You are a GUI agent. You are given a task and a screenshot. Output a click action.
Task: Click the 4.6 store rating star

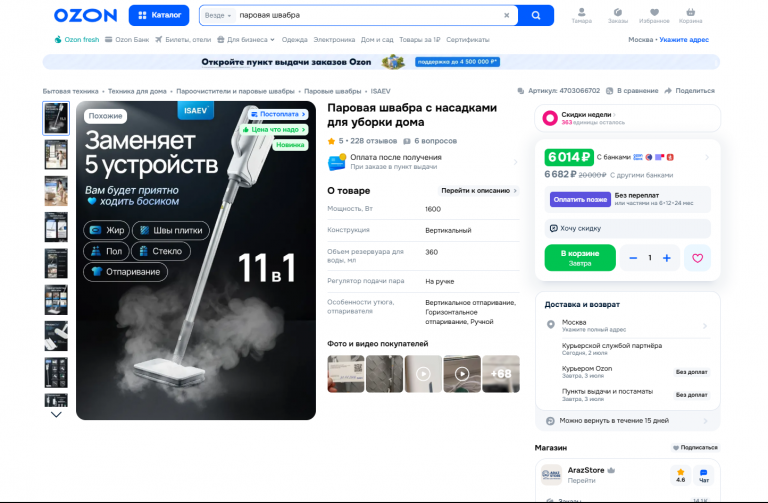(680, 475)
